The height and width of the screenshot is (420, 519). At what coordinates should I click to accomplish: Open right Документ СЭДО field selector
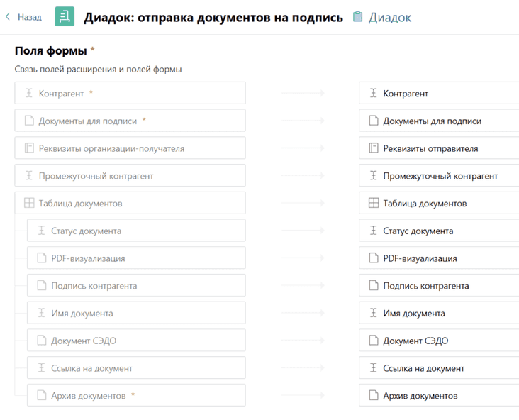coord(440,341)
